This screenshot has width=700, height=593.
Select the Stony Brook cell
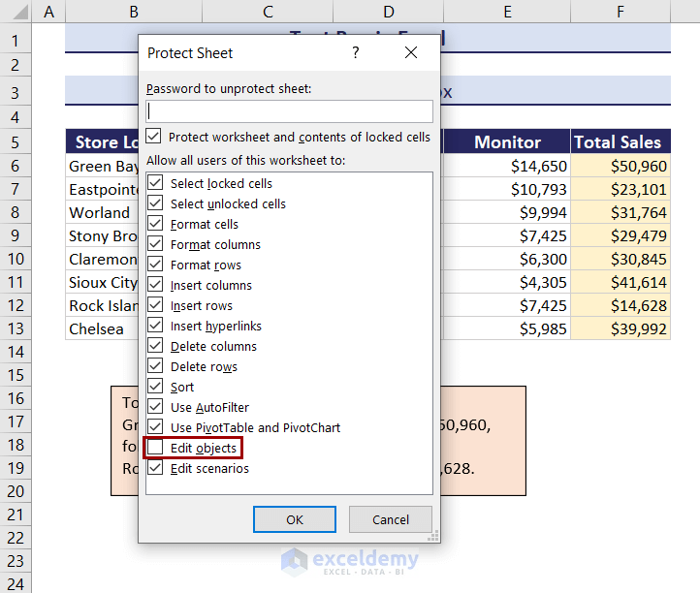tap(102, 235)
